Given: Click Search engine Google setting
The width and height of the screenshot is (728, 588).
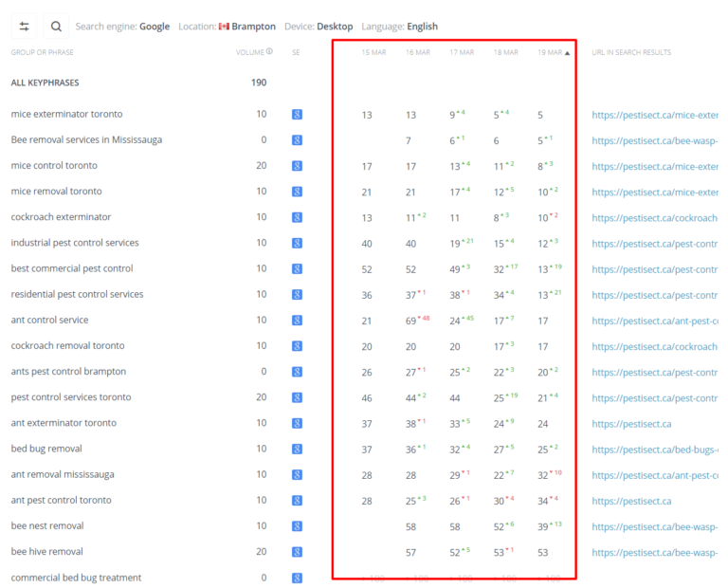Looking at the screenshot, I should [x=122, y=27].
